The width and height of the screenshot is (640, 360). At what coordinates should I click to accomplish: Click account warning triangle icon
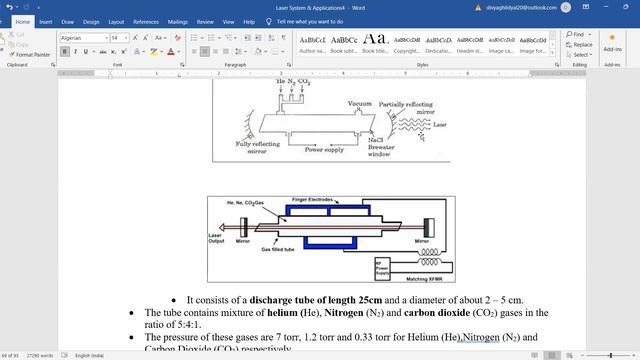pyautogui.click(x=478, y=8)
